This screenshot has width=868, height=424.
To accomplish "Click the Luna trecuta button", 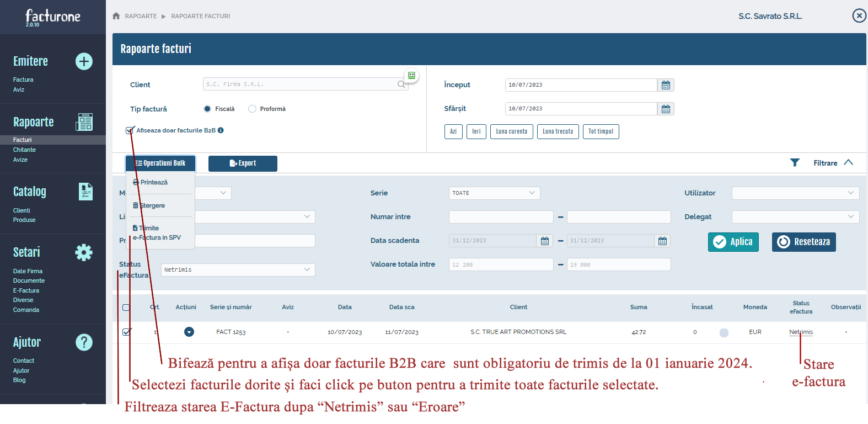I will click(x=558, y=131).
